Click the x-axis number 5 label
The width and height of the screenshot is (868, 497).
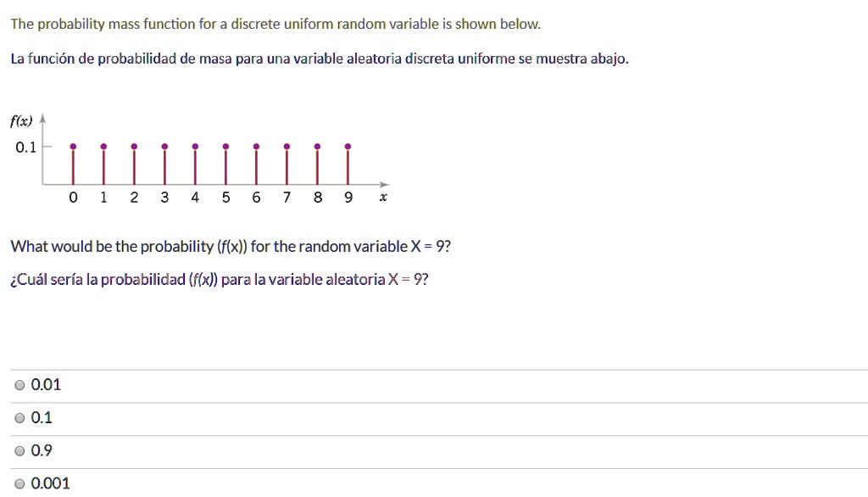click(x=225, y=198)
